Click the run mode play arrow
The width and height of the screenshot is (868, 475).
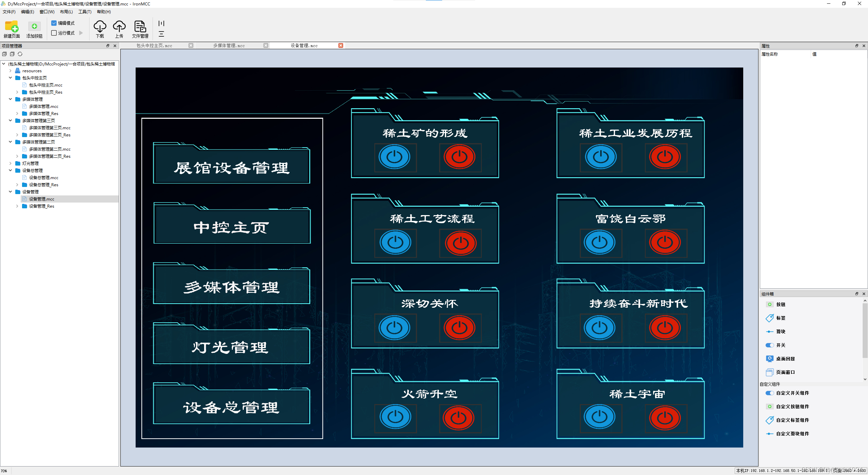point(81,33)
